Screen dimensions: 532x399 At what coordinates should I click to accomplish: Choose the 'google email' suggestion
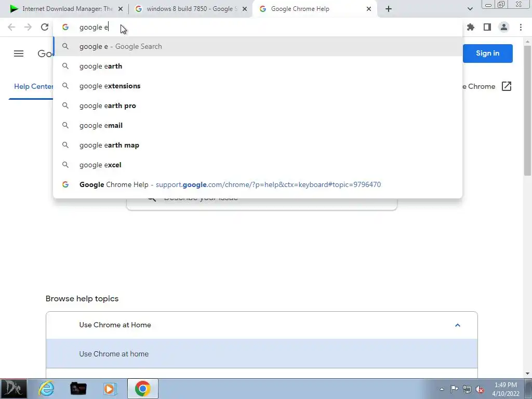258,125
